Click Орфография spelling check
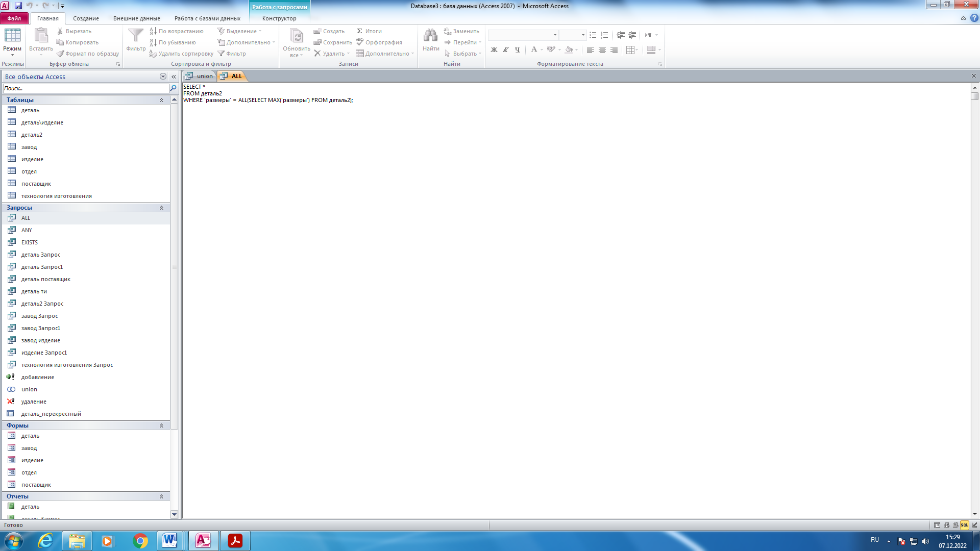This screenshot has height=551, width=980. pyautogui.click(x=379, y=42)
